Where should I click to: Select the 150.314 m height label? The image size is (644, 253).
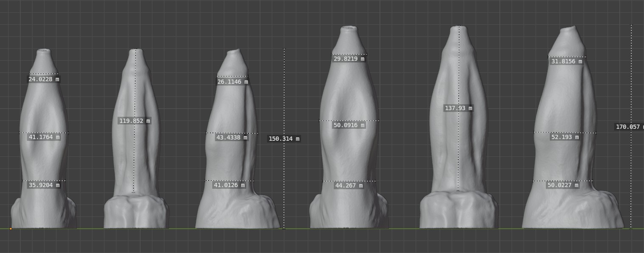pyautogui.click(x=284, y=139)
